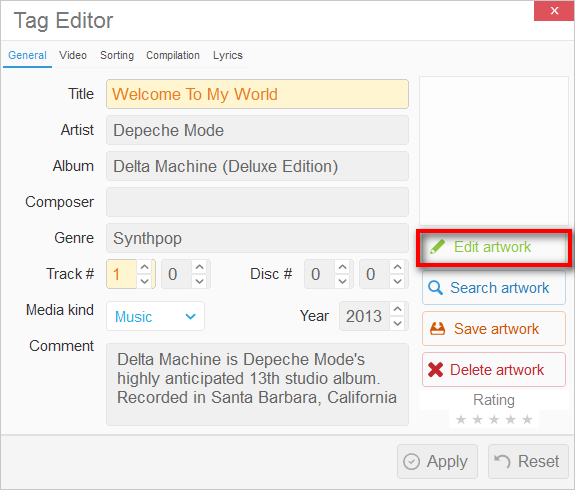The image size is (575, 490).
Task: Switch to the Video tab
Action: pos(73,55)
